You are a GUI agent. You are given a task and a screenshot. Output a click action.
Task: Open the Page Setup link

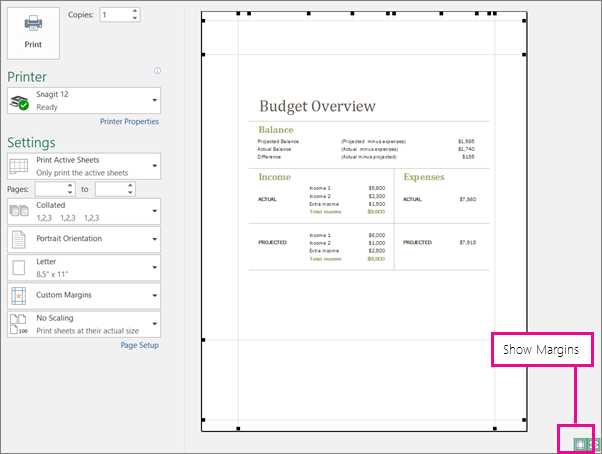click(x=139, y=345)
